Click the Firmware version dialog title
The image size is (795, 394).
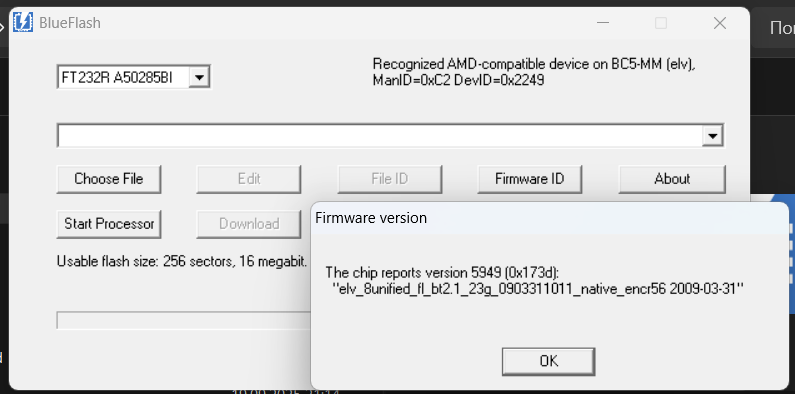[371, 218]
